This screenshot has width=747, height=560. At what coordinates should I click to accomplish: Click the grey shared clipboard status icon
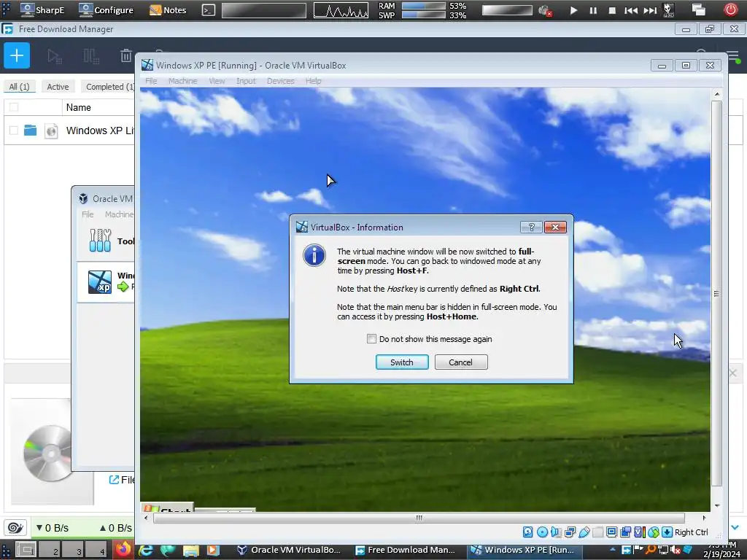click(x=598, y=532)
